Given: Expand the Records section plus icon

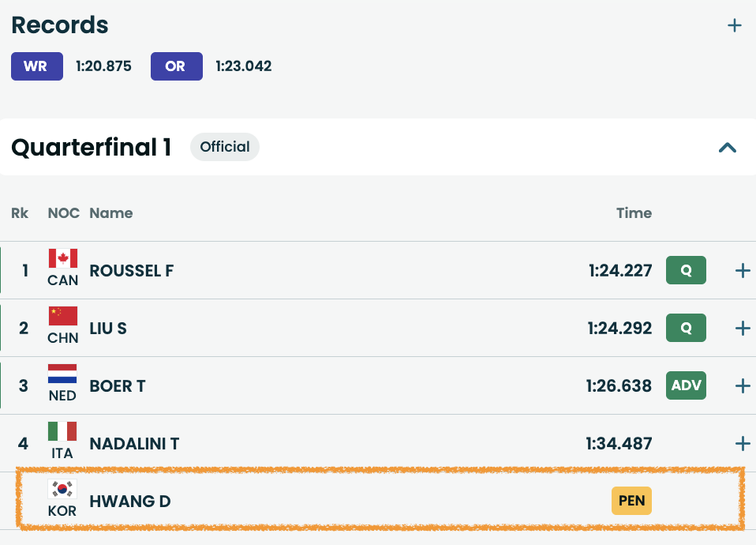Looking at the screenshot, I should [x=734, y=26].
